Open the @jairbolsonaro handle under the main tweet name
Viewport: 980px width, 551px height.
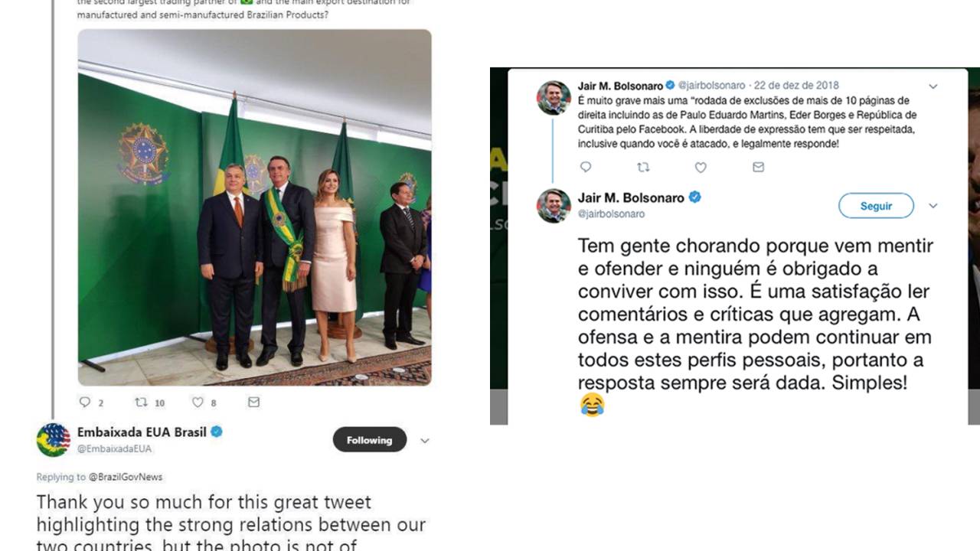[611, 214]
